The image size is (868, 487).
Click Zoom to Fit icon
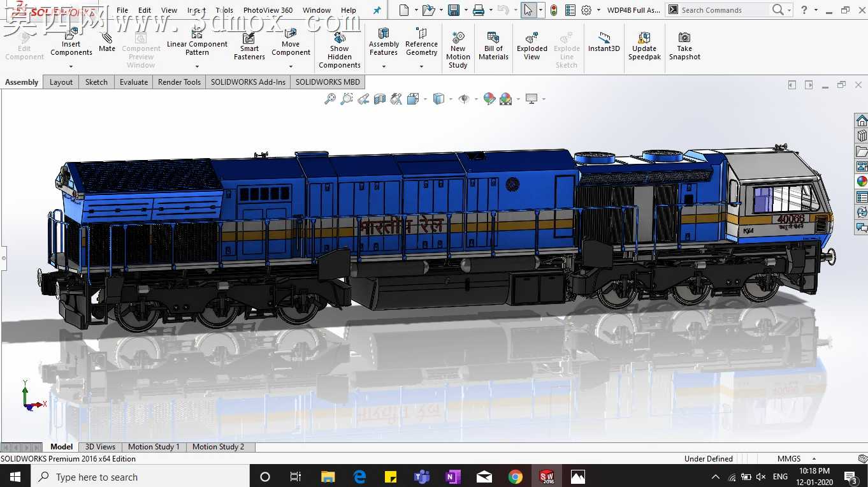coord(330,99)
